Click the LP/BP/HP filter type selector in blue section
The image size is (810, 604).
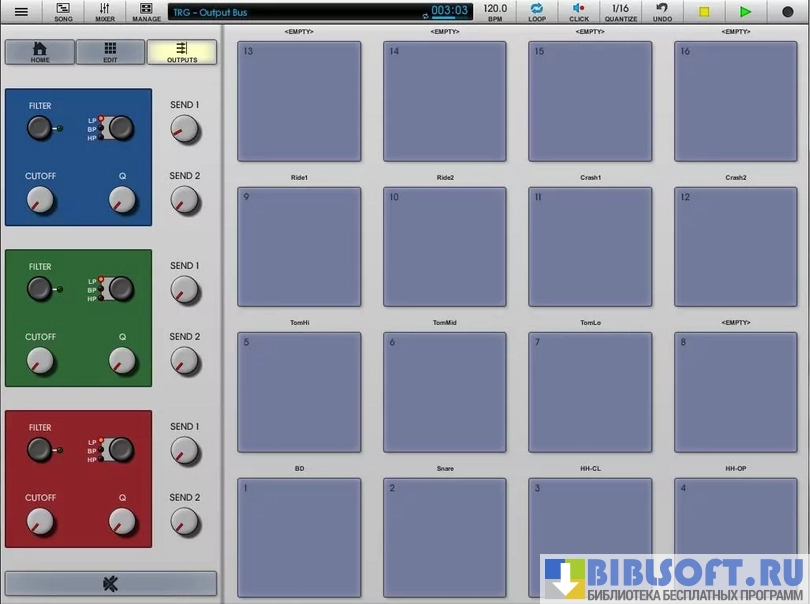pyautogui.click(x=120, y=127)
